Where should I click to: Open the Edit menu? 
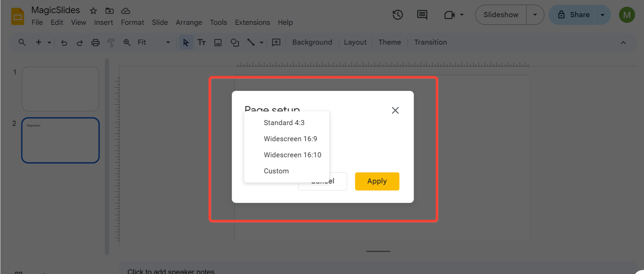pos(57,22)
